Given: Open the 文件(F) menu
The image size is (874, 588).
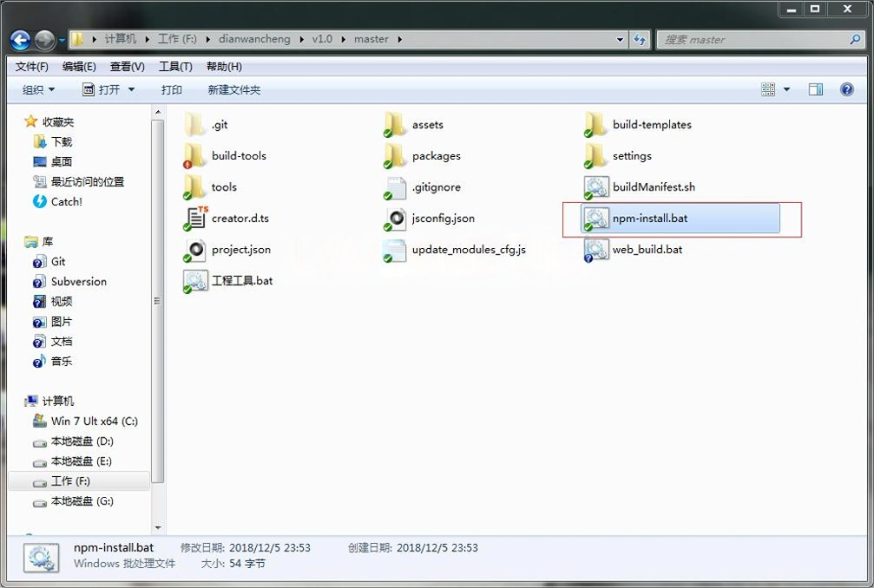Looking at the screenshot, I should pyautogui.click(x=32, y=67).
